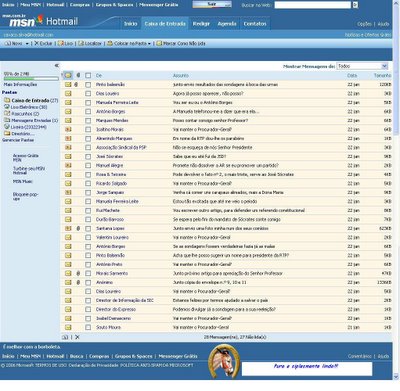Click the envelope icon of the Marques Mendes message
Image resolution: width=400 pixels, height=391 pixels.
pyautogui.click(x=68, y=121)
